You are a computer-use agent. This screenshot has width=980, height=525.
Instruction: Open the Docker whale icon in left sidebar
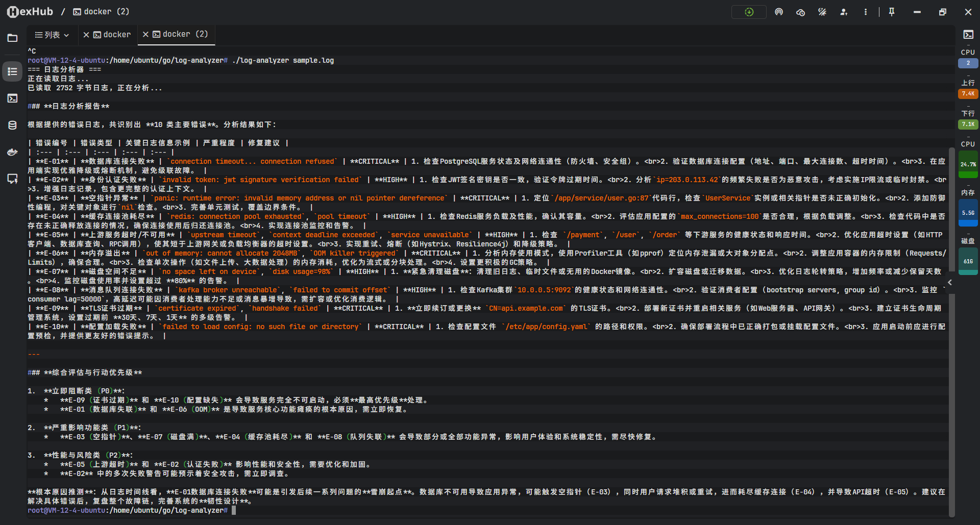click(x=12, y=152)
